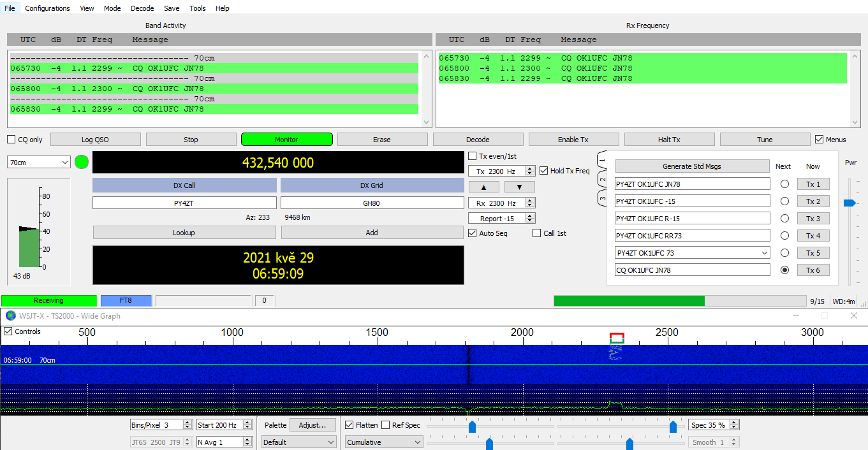Screen dimensions: 868x450
Task: Click the green status indicator beside band selector
Action: pos(81,162)
